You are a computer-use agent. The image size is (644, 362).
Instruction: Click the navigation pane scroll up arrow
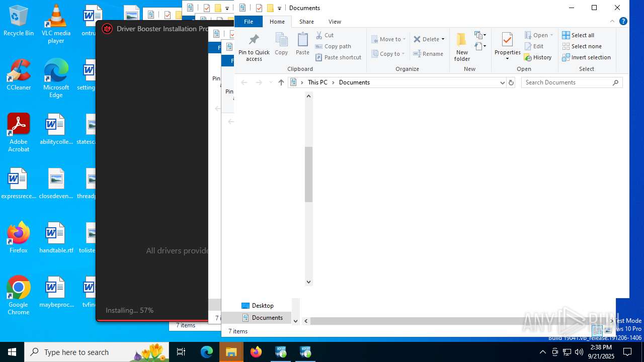(x=309, y=96)
